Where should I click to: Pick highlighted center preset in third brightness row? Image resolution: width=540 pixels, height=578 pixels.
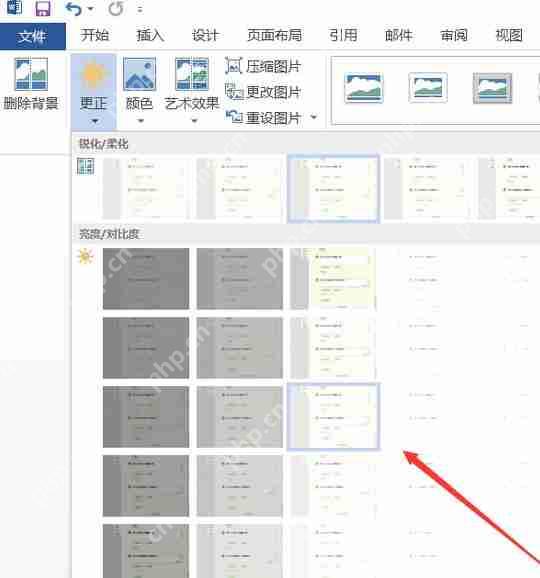(333, 417)
